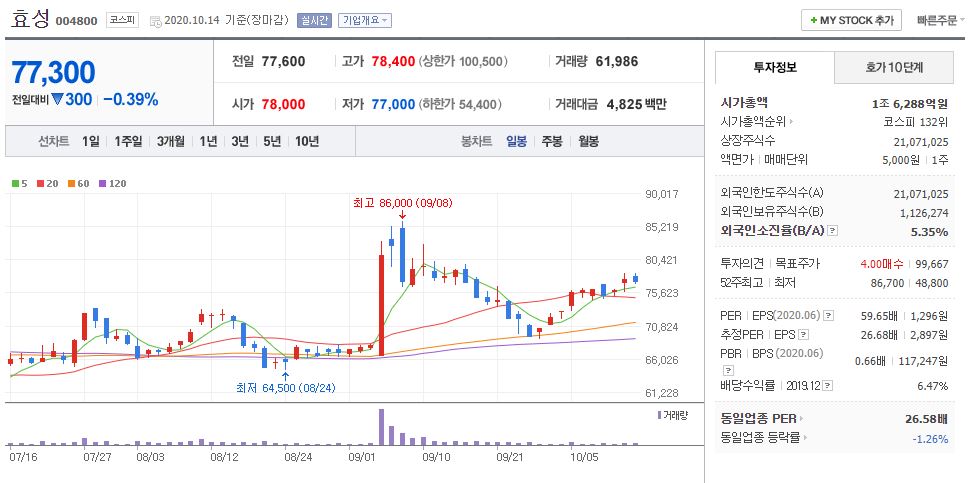Select the 월봉 candlestick chart
The width and height of the screenshot is (968, 483).
588,141
